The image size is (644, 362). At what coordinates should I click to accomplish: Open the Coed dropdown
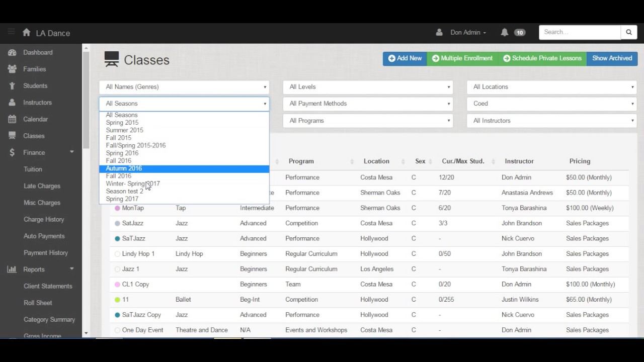tap(552, 104)
